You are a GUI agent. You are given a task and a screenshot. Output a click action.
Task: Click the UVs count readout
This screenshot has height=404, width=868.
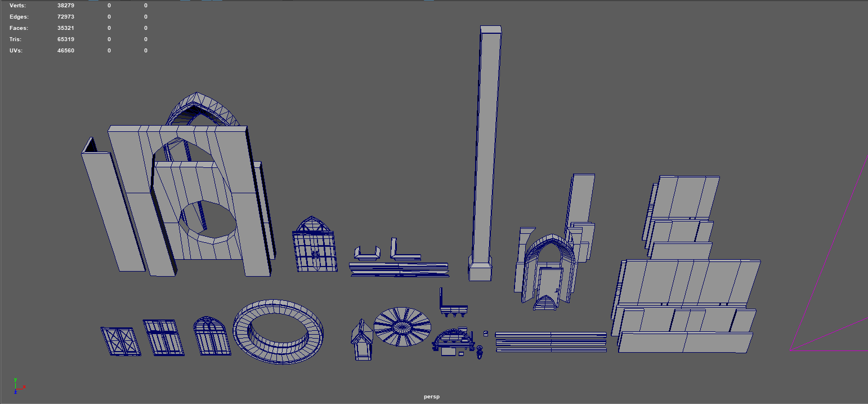(x=66, y=50)
